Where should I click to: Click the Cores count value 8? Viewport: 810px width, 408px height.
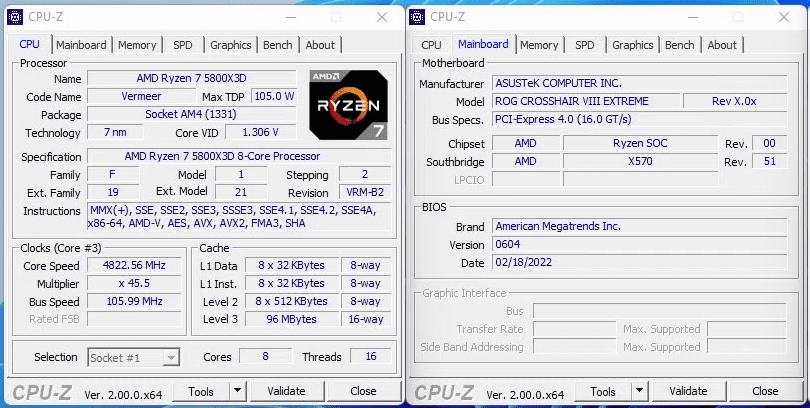[266, 356]
